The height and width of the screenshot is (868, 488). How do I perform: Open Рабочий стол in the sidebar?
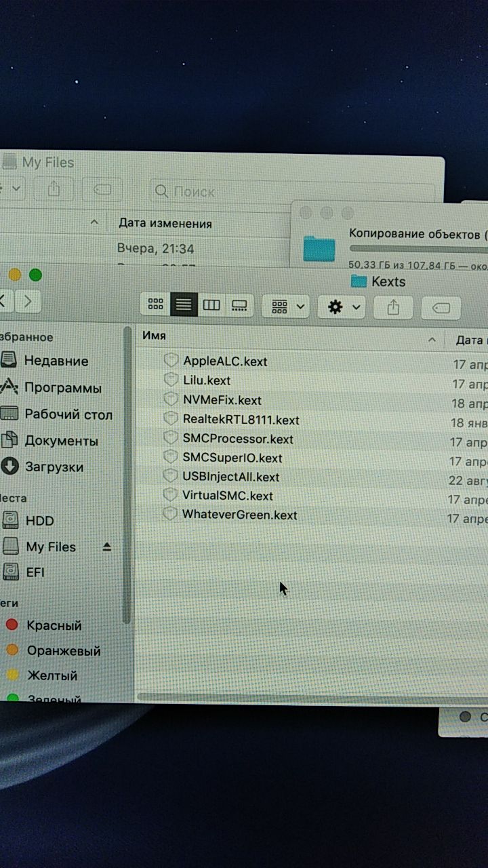[57, 414]
